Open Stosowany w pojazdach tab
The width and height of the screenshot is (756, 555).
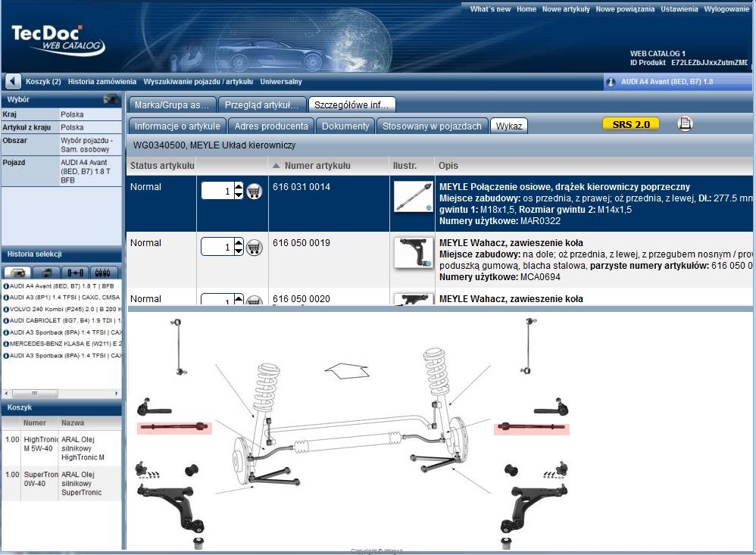coord(432,126)
